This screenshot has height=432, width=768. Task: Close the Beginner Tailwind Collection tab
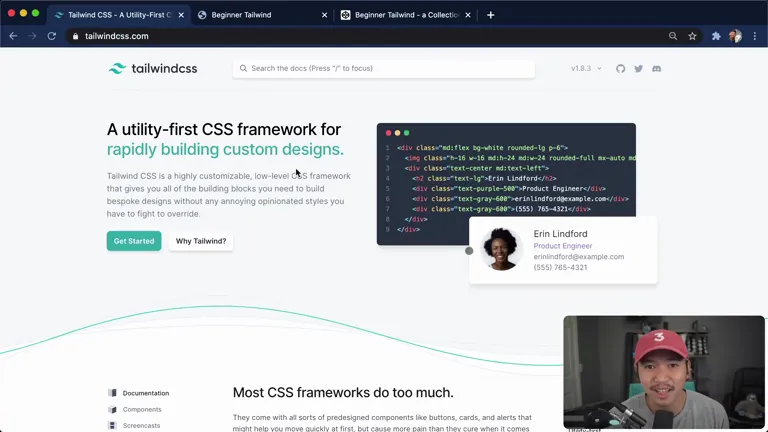click(x=468, y=15)
